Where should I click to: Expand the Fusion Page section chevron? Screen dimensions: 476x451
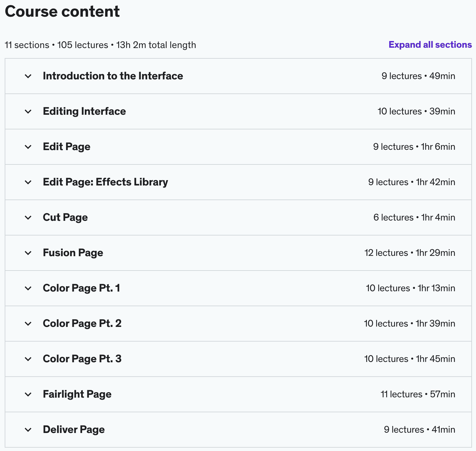click(x=28, y=253)
